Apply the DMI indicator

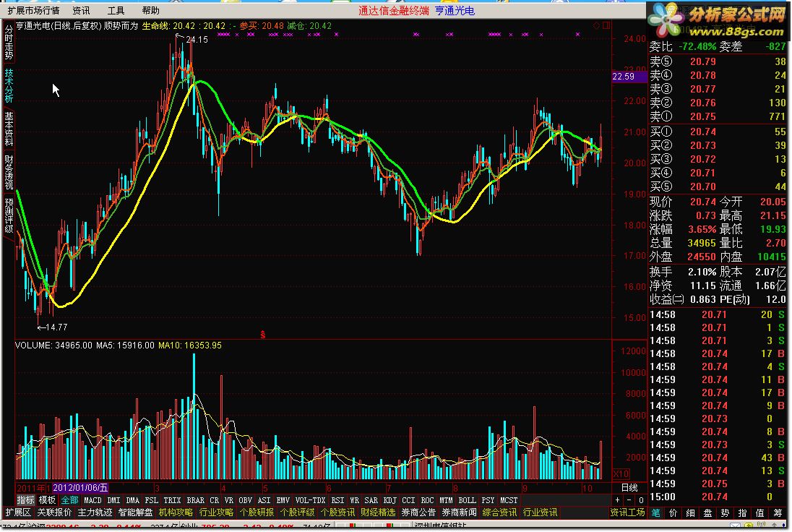(x=113, y=500)
